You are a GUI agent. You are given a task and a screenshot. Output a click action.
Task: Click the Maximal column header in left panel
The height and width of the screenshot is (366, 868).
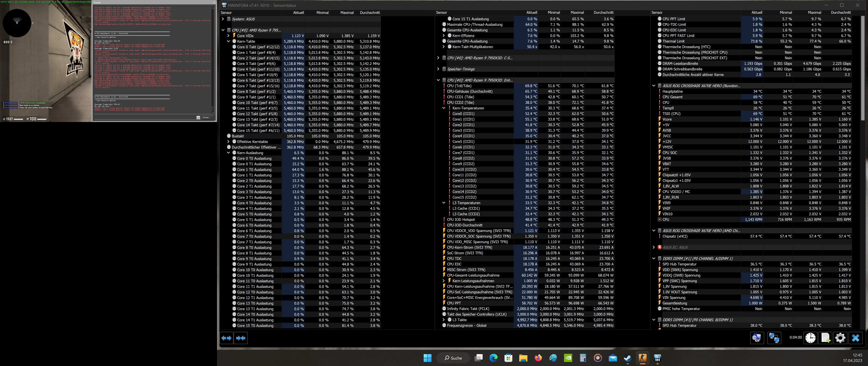pyautogui.click(x=347, y=13)
